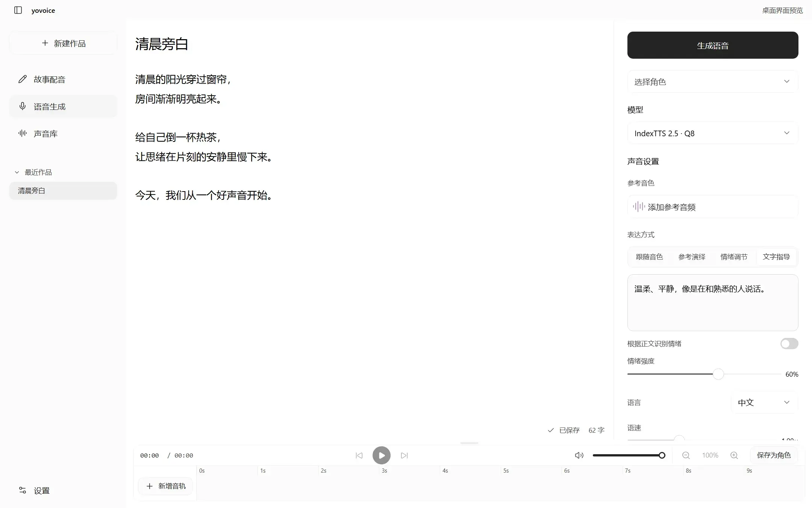The width and height of the screenshot is (812, 508).
Task: Zoom in the timeline
Action: [x=734, y=455]
